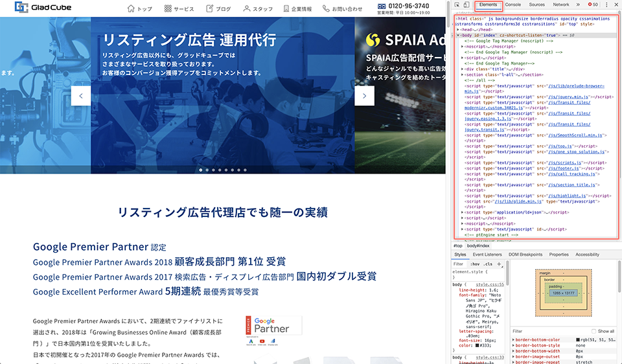Close the DevTools panel with X
622x364 pixels.
click(616, 5)
